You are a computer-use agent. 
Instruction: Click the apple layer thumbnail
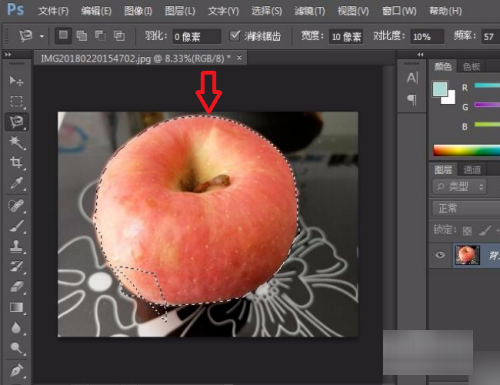[467, 255]
